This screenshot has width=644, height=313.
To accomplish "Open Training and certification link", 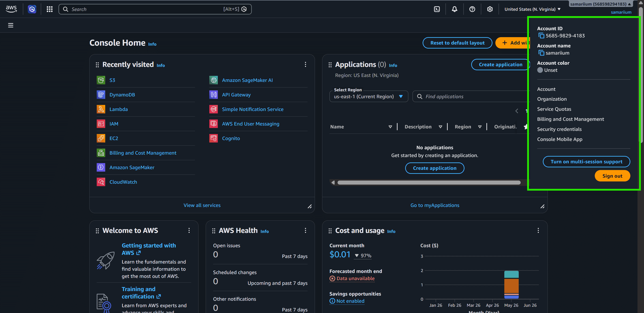I will coord(141,293).
